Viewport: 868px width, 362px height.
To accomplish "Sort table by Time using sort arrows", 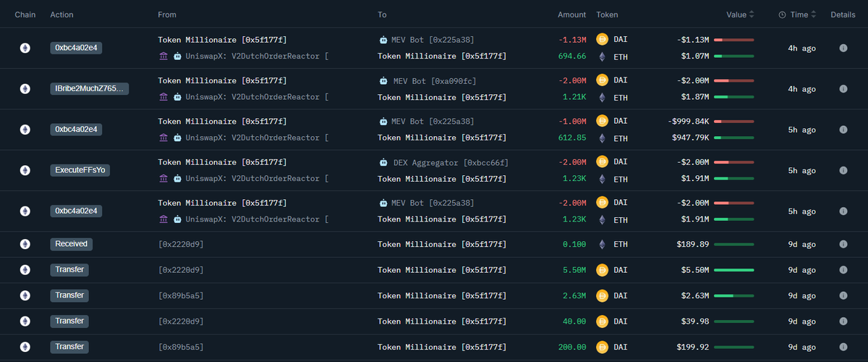I will [814, 14].
